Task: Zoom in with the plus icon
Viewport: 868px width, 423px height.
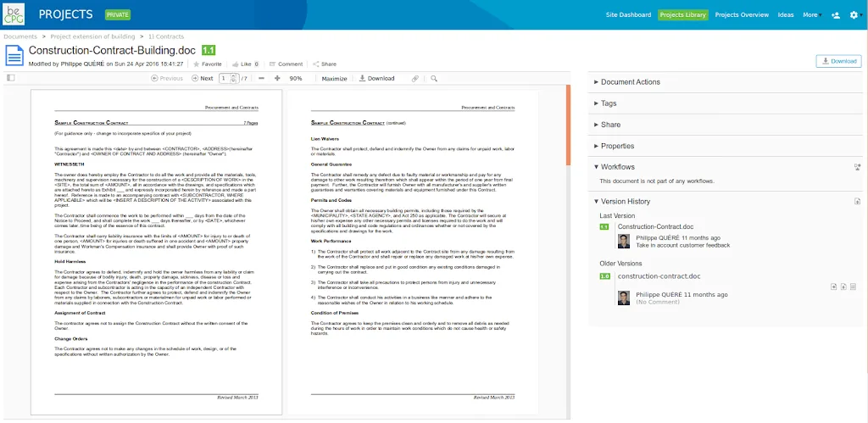Action: pos(277,79)
